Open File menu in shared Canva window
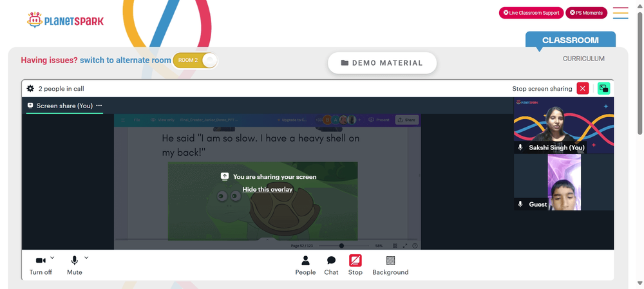This screenshot has width=644, height=289. tap(137, 120)
